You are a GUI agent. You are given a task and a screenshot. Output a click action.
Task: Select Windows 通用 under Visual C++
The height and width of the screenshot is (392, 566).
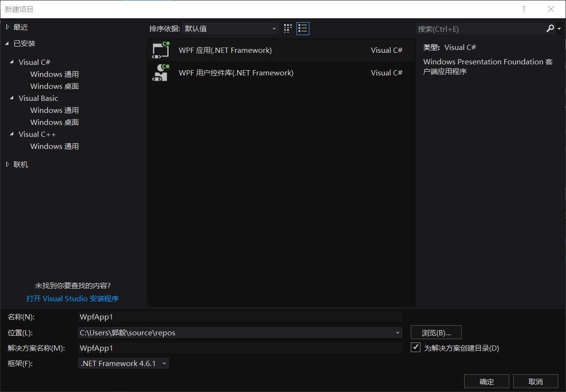[54, 146]
